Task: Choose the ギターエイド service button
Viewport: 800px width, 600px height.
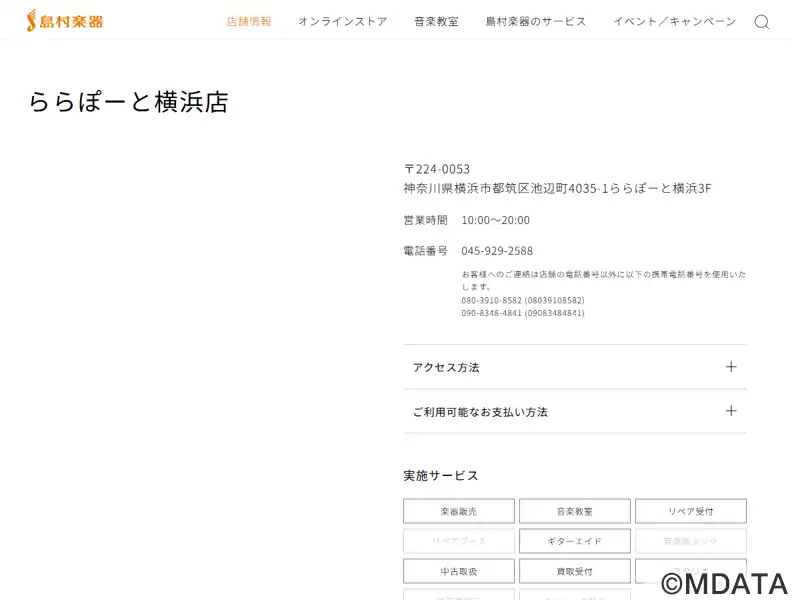Action: [x=574, y=541]
